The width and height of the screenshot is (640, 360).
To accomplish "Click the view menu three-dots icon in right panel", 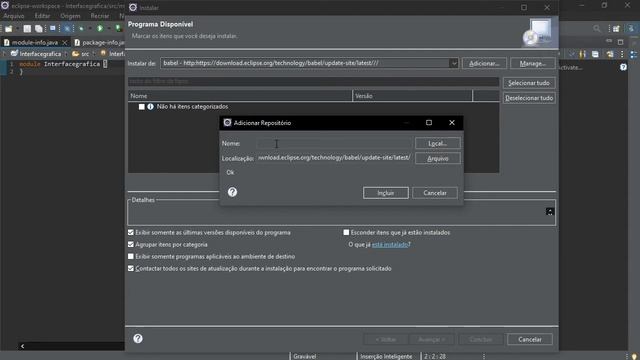I will tap(622, 54).
